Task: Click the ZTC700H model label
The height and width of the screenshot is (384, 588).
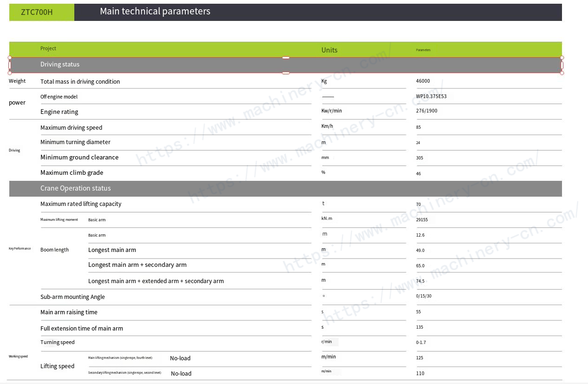Action: (x=37, y=12)
